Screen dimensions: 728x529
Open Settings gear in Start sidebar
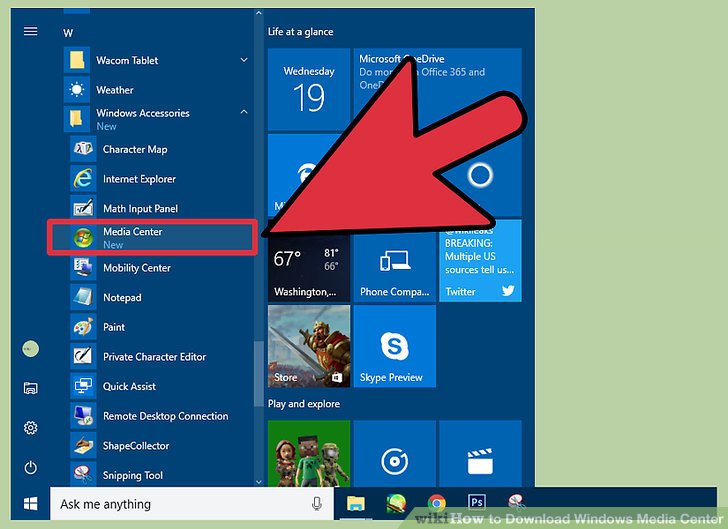point(31,427)
